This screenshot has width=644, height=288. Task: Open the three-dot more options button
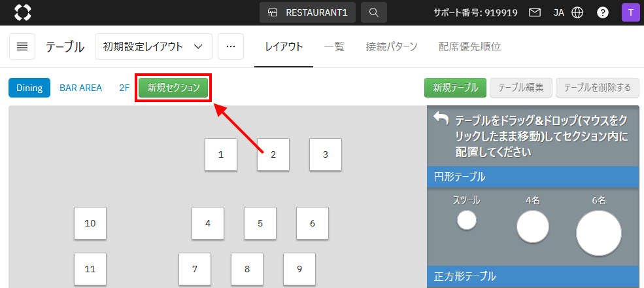(230, 46)
